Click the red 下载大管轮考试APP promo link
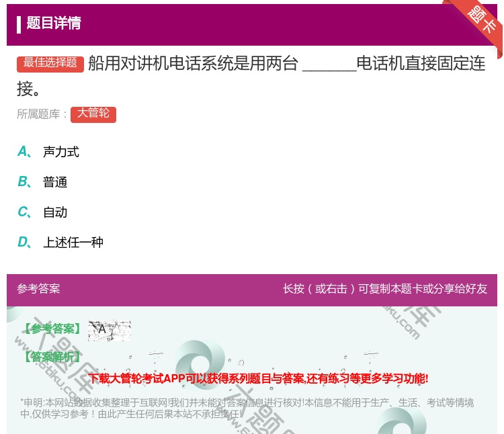Screen dimensions: 504x434 tap(258, 378)
